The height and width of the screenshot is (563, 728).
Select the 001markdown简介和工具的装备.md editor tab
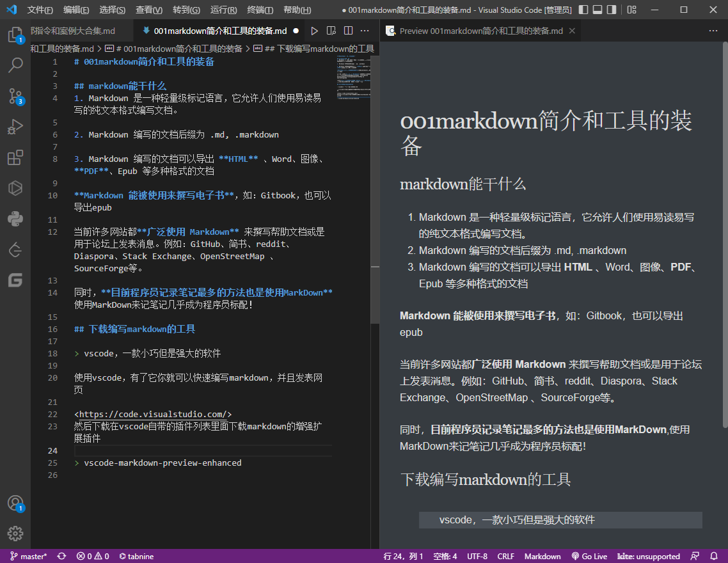220,31
